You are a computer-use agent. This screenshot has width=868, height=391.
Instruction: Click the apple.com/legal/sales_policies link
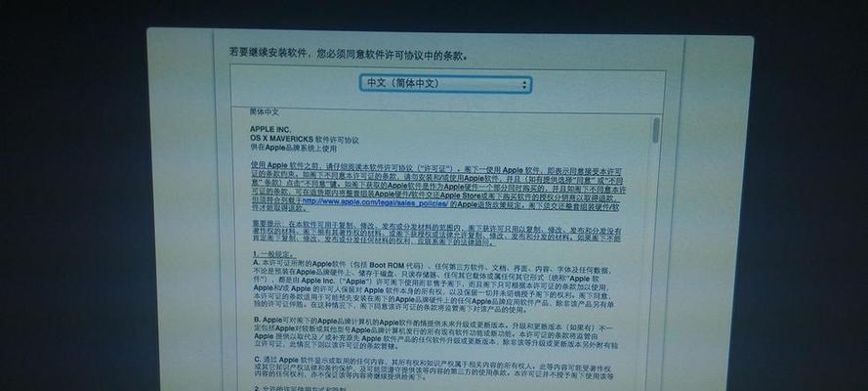coord(375,203)
